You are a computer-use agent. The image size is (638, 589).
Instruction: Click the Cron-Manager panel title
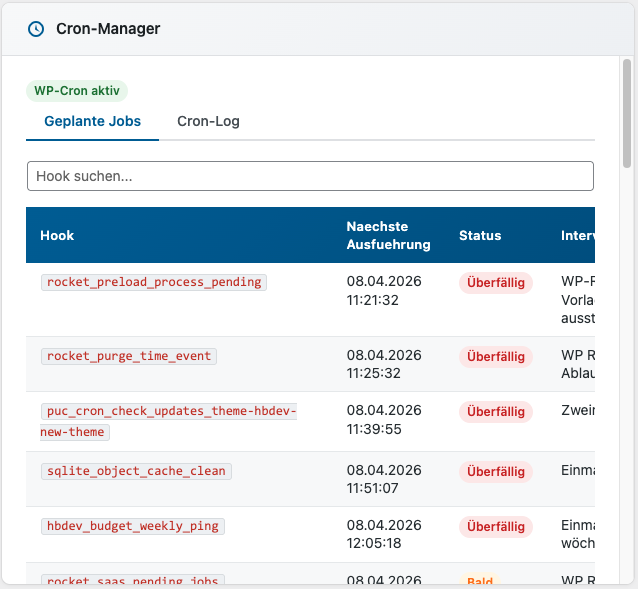108,29
